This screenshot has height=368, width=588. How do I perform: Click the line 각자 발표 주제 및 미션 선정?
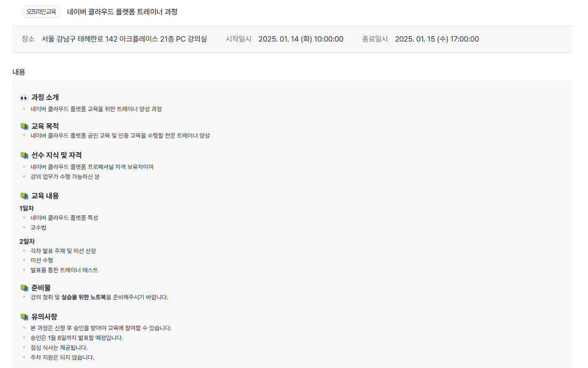point(63,251)
